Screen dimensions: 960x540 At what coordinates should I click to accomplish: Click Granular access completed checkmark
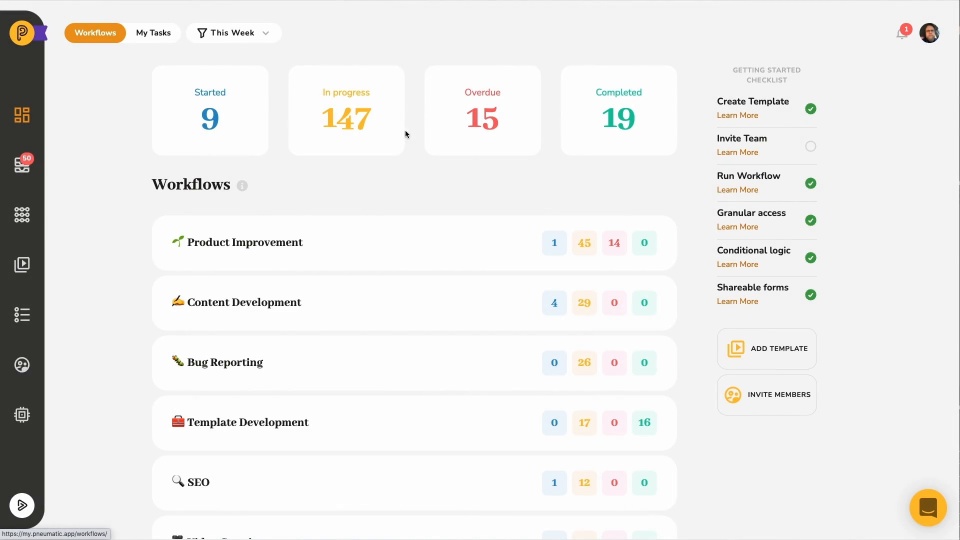pyautogui.click(x=811, y=220)
